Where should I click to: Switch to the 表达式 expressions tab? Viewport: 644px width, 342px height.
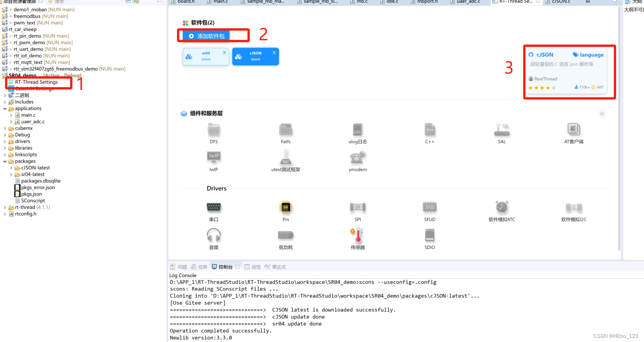click(275, 267)
